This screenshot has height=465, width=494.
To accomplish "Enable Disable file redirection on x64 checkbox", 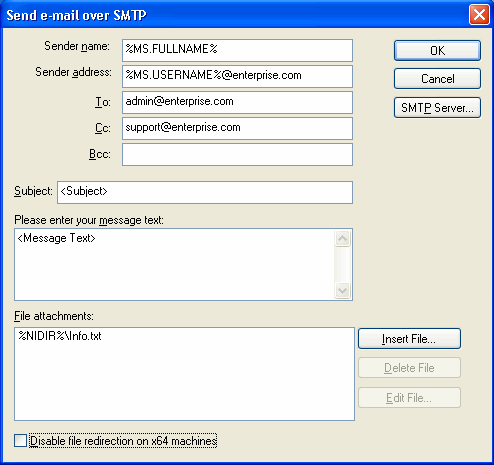I will [x=20, y=441].
